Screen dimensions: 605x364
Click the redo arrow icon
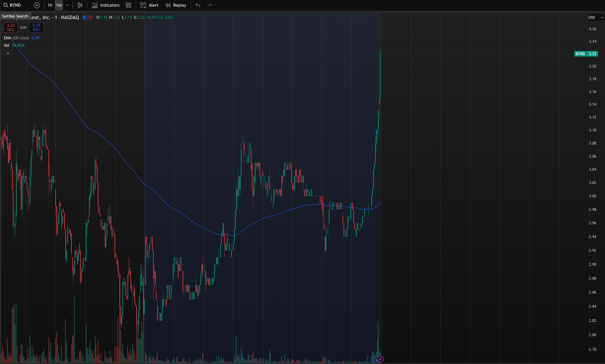209,5
